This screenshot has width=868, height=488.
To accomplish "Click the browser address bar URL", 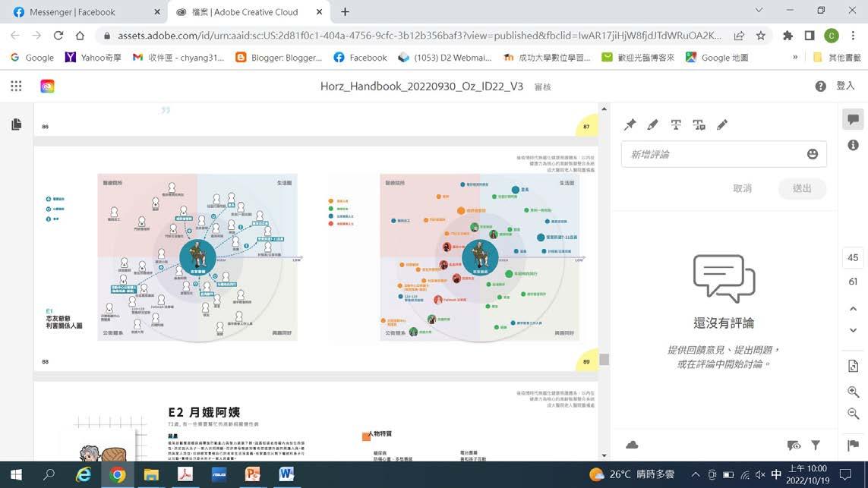I will (419, 36).
